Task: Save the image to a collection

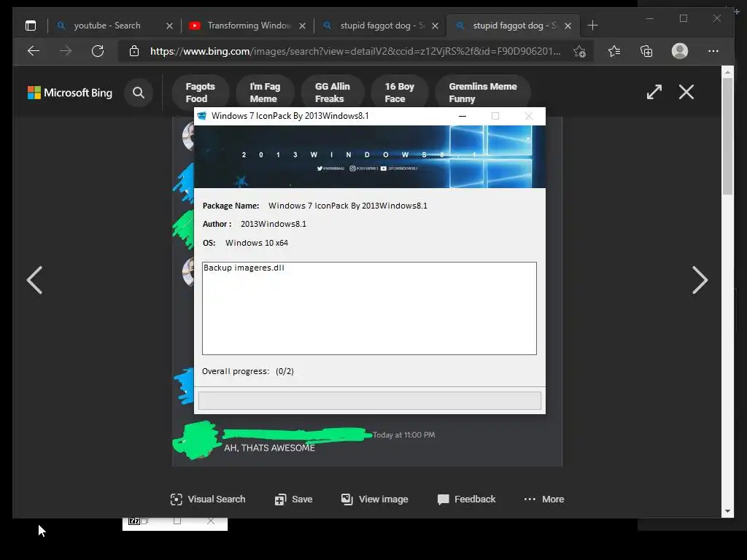Action: [293, 499]
